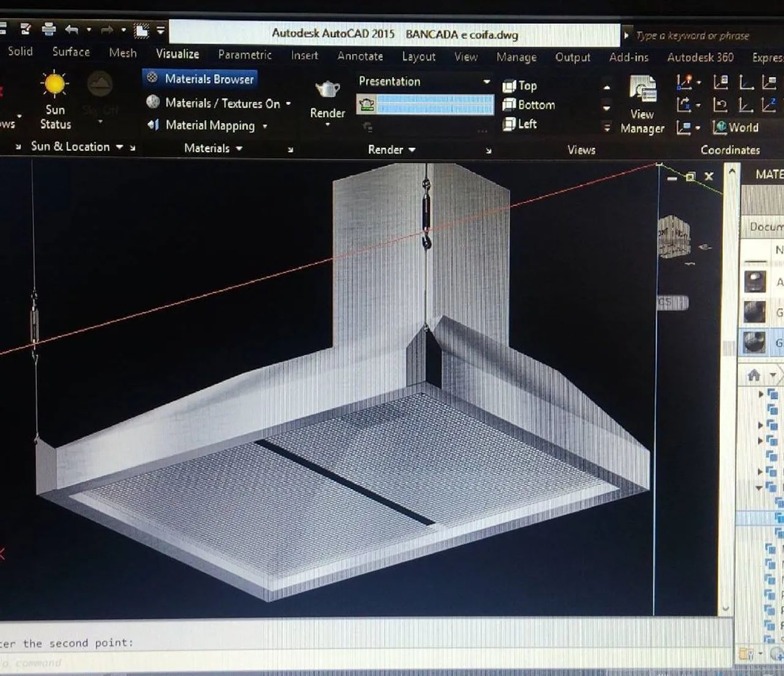Click the Redo arrow in quick access toolbar

(107, 29)
